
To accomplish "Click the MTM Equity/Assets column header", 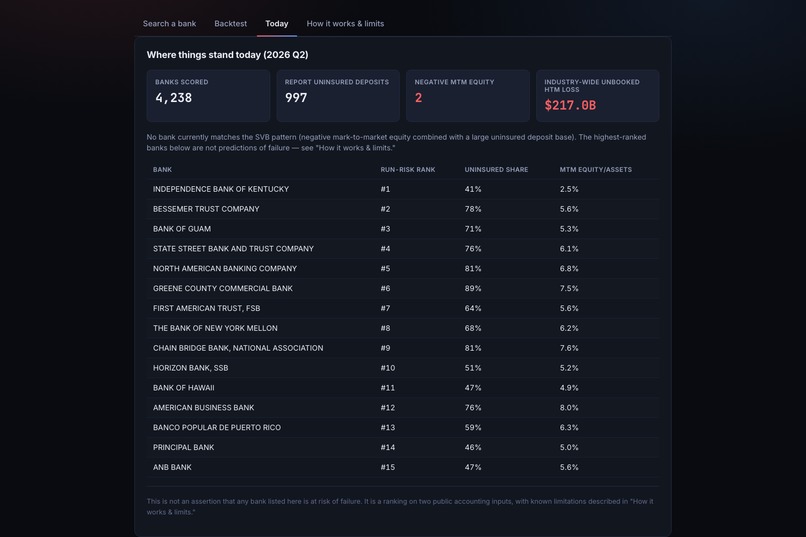I will coord(596,170).
